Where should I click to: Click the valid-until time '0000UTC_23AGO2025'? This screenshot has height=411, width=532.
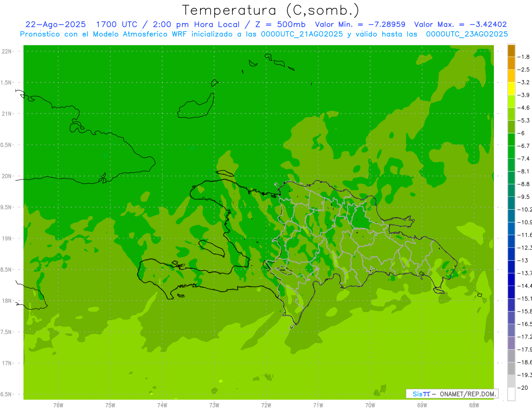[x=467, y=34]
